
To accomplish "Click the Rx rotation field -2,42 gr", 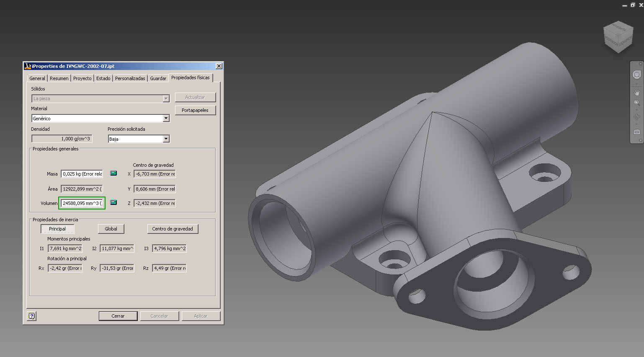I will pos(65,268).
